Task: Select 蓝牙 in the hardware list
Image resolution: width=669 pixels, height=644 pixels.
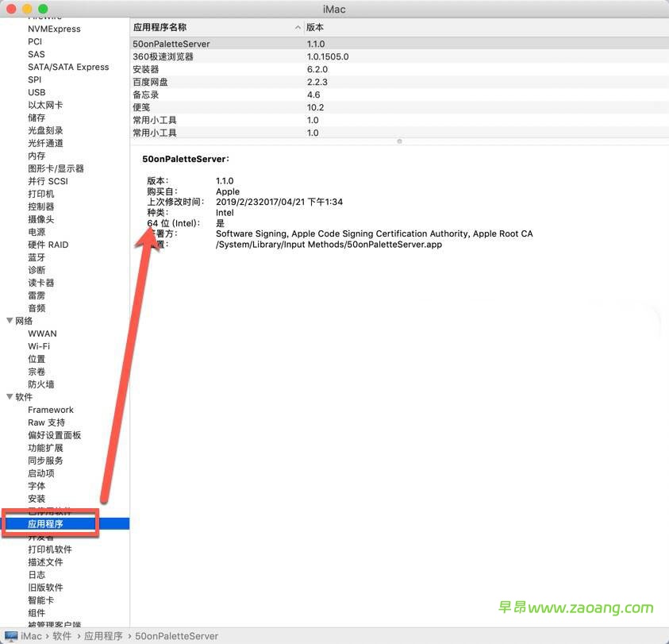Action: point(37,257)
